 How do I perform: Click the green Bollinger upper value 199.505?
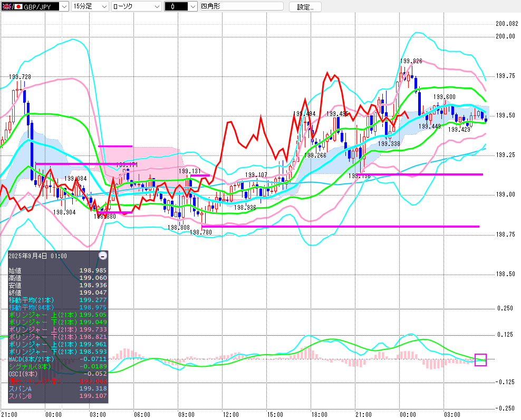click(x=93, y=315)
